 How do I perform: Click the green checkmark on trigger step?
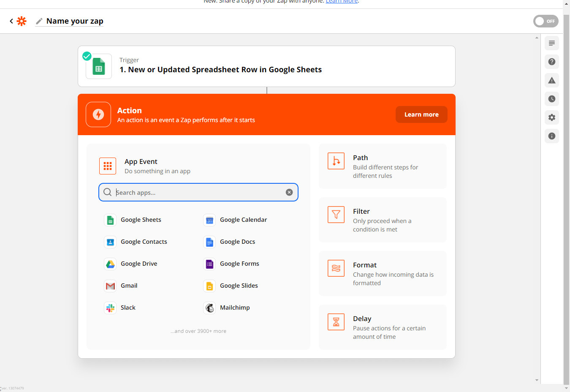pyautogui.click(x=87, y=56)
